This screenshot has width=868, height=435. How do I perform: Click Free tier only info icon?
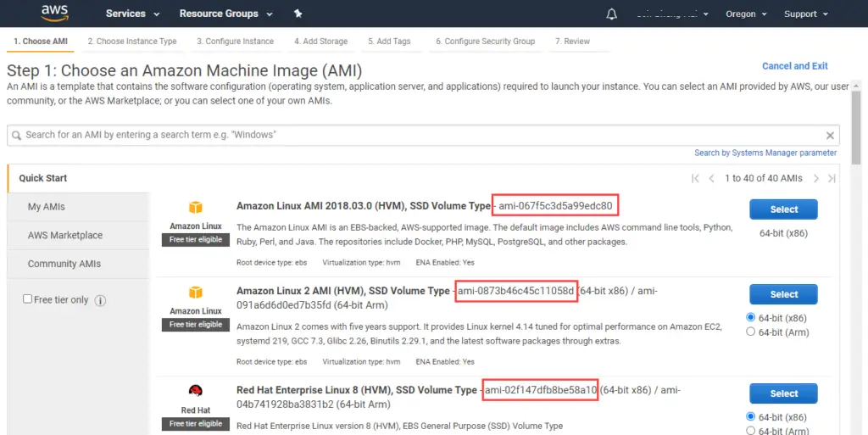[100, 300]
